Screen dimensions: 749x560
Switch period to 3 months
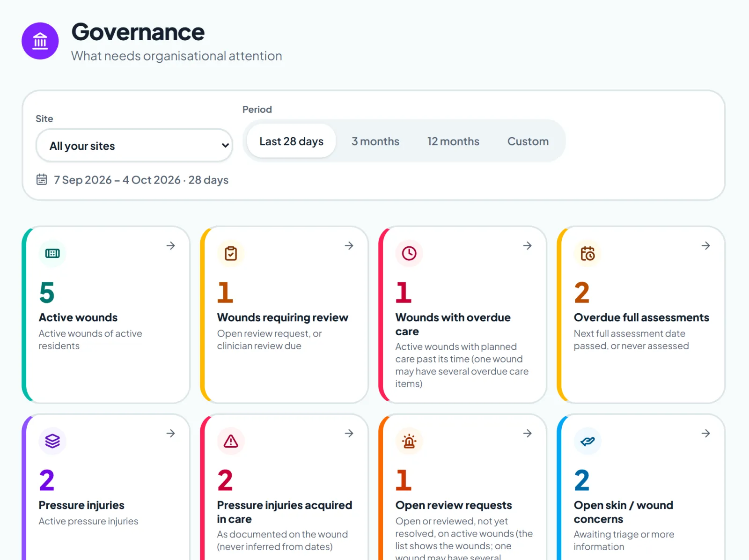click(375, 141)
